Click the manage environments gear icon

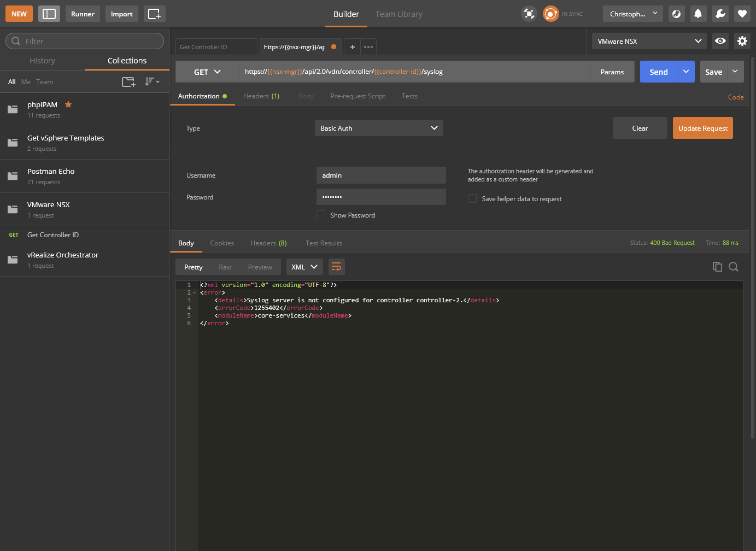742,41
